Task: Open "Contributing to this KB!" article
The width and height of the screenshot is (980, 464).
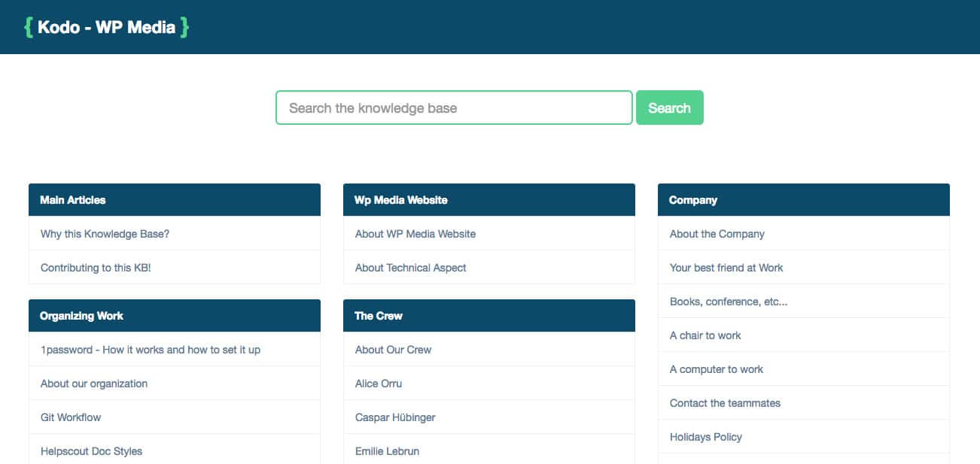Action: click(175, 268)
